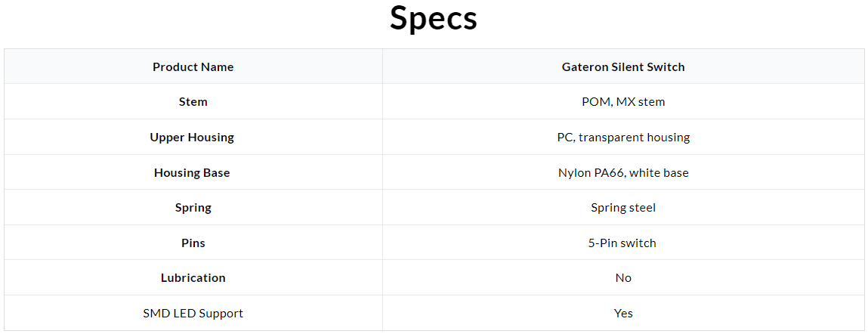The image size is (868, 334).
Task: Select the SMD LED Support label
Action: point(193,314)
